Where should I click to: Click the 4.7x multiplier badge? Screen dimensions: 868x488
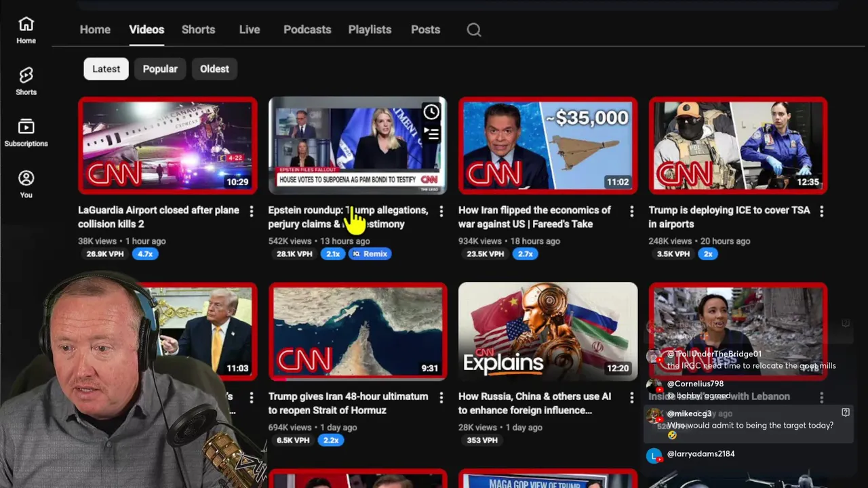[145, 253]
